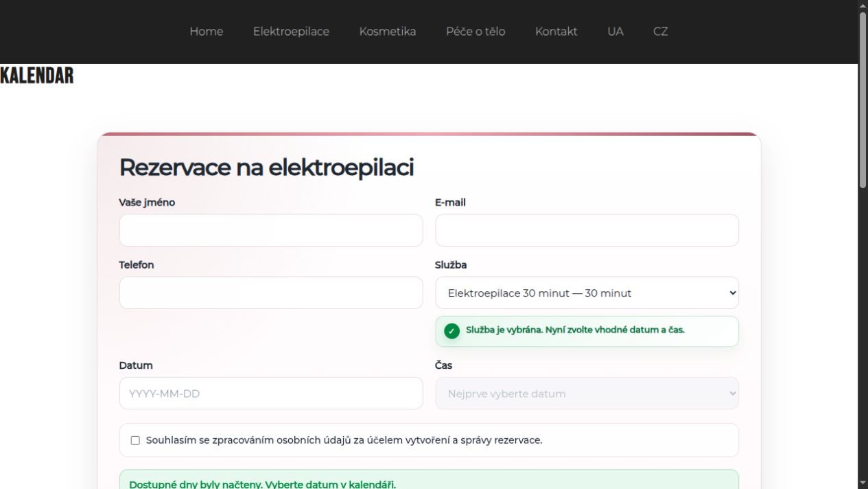868x489 pixels.
Task: Navigate to Péče o tělo
Action: click(x=476, y=32)
